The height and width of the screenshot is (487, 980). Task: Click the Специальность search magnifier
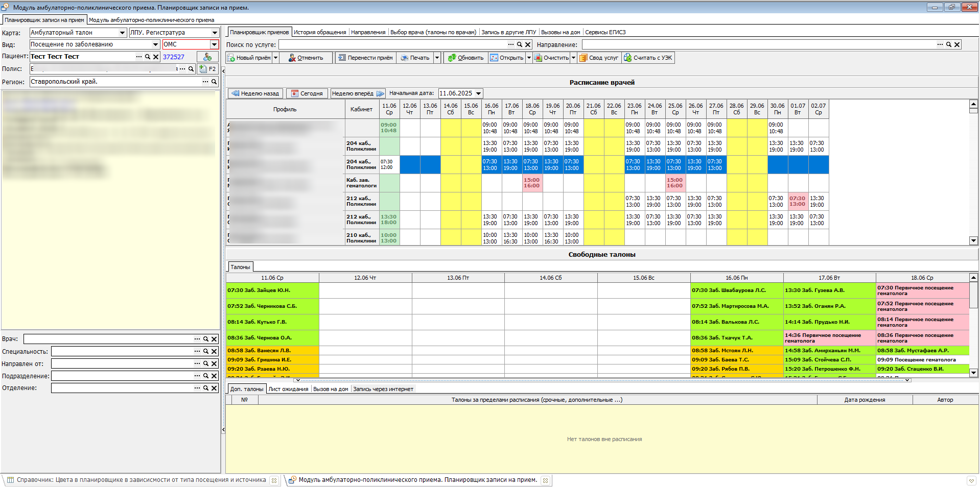(x=206, y=351)
